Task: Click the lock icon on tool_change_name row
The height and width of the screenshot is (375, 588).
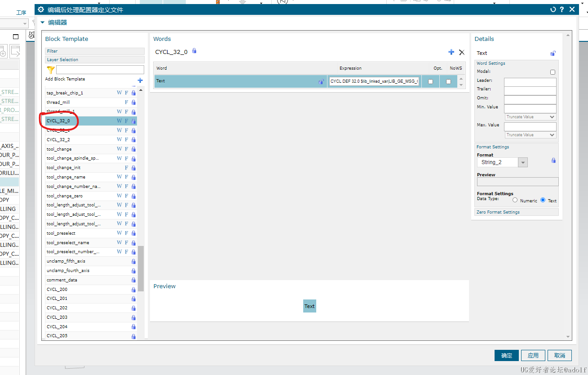Action: click(133, 177)
